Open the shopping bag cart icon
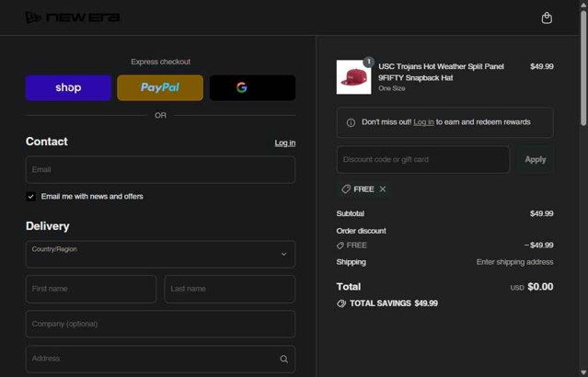 coord(547,17)
